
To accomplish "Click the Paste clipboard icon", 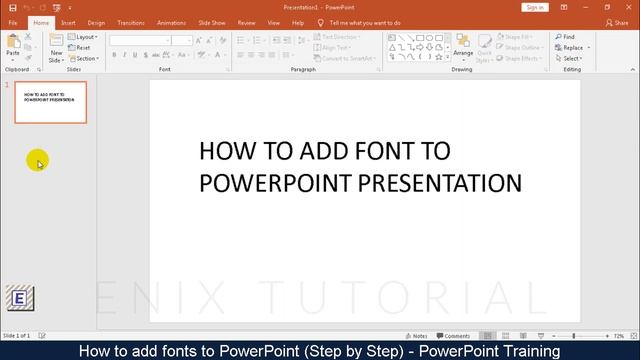I will pos(13,41).
